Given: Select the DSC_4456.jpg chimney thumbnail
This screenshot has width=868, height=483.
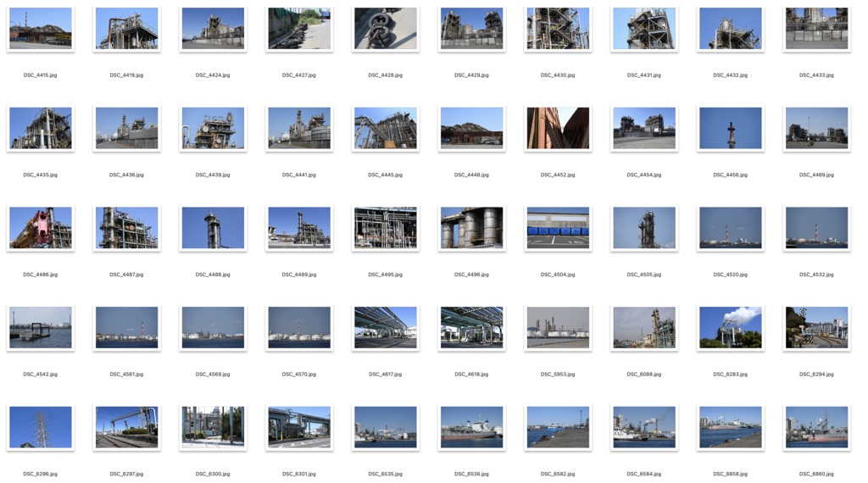Looking at the screenshot, I should click(731, 128).
